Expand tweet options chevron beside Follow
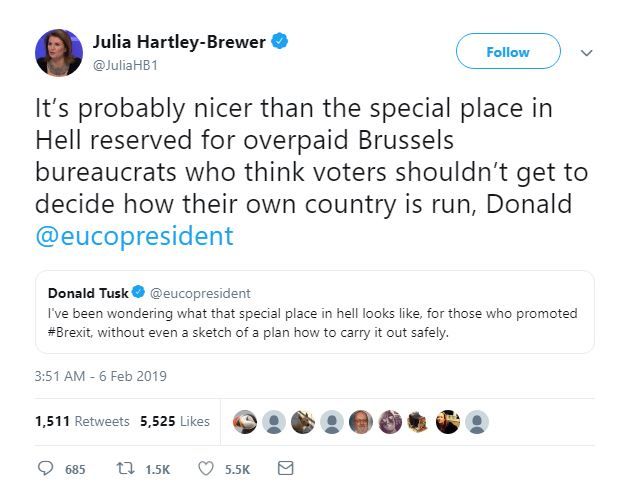This screenshot has width=628, height=503. (586, 52)
